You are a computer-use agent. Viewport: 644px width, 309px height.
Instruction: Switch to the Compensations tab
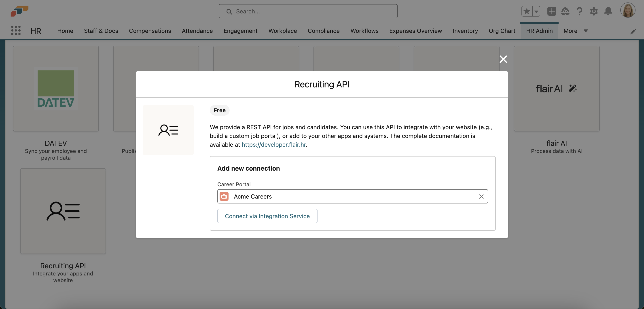pyautogui.click(x=150, y=31)
